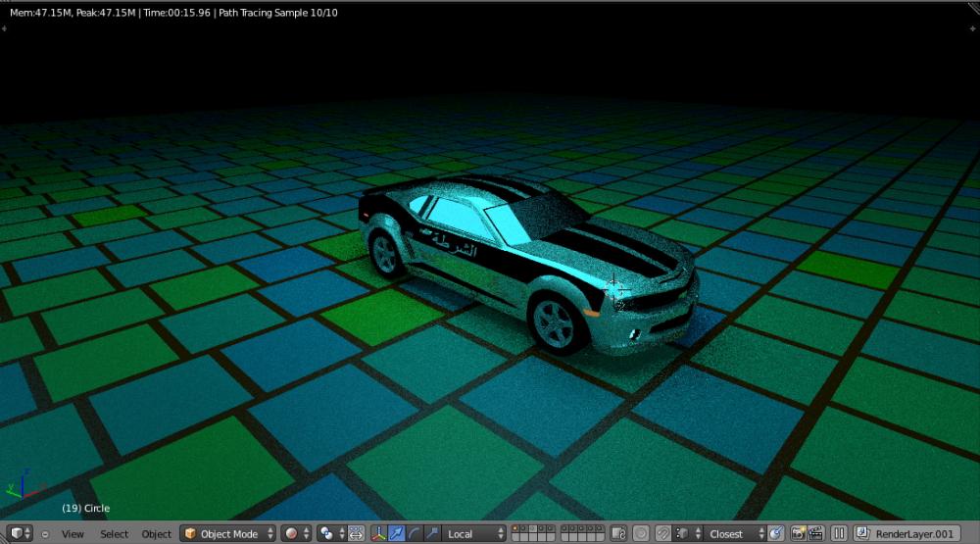Viewport: 980px width, 544px height.
Task: Pause the viewport render preview
Action: tap(840, 533)
